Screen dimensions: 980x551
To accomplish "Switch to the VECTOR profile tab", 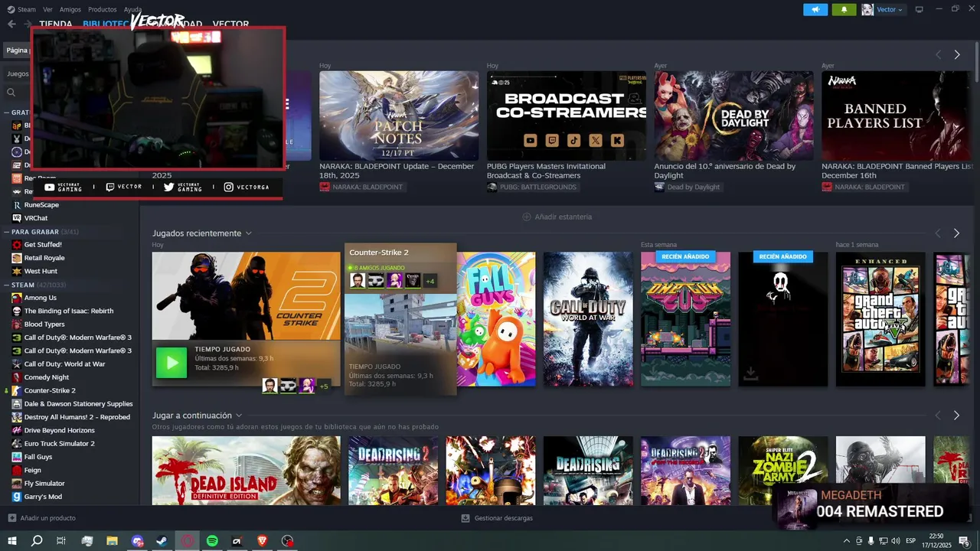I will [230, 24].
